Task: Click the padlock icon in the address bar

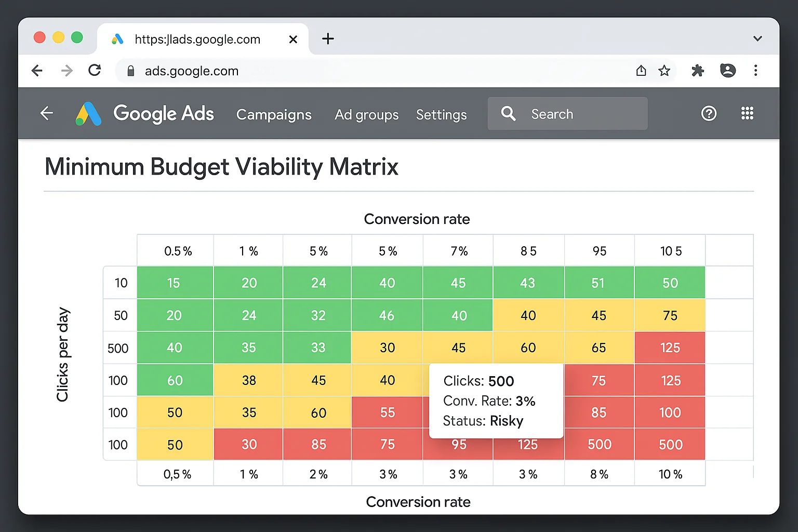Action: (x=130, y=71)
